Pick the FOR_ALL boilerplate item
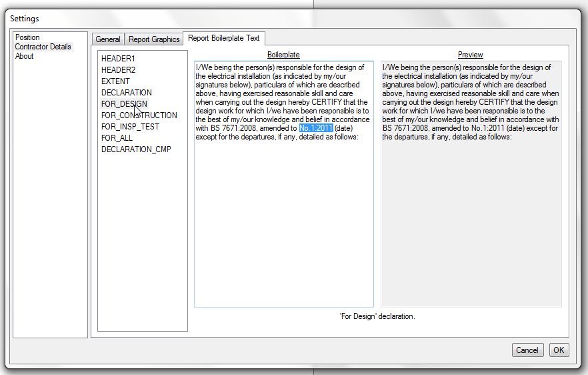Viewport: 588px width, 375px height. 117,138
